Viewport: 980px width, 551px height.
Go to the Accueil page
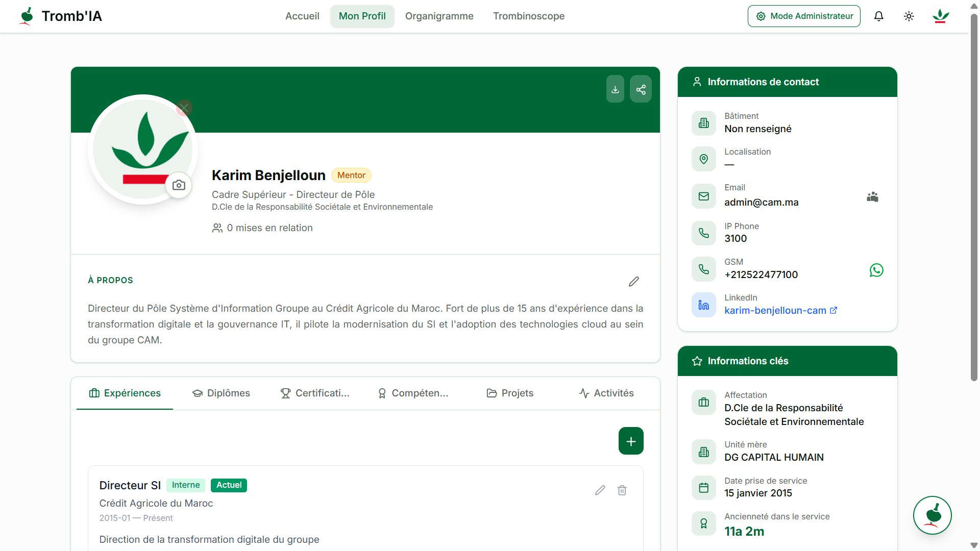pyautogui.click(x=302, y=16)
